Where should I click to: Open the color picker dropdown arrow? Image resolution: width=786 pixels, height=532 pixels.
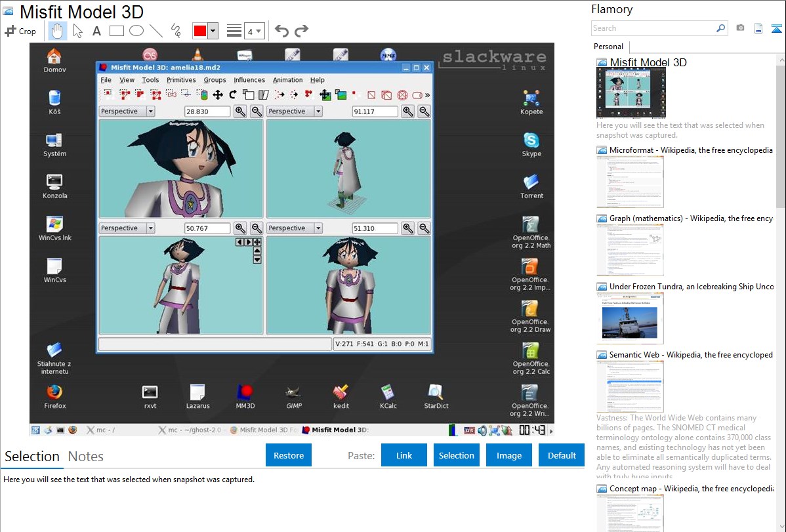[x=213, y=31]
